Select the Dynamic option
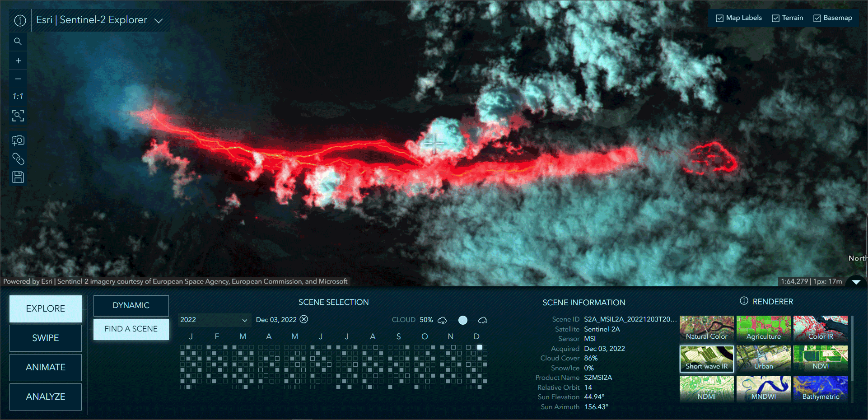 point(131,305)
